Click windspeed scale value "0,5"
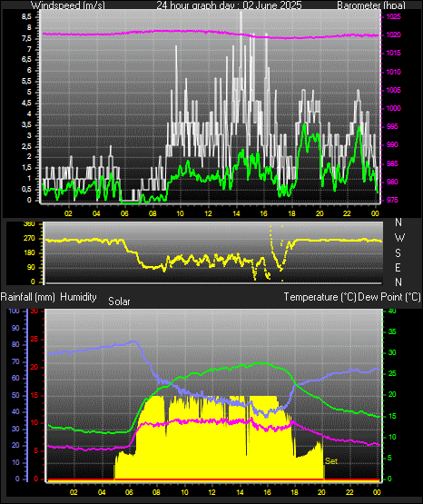Image resolution: width=423 pixels, height=504 pixels. click(26, 189)
